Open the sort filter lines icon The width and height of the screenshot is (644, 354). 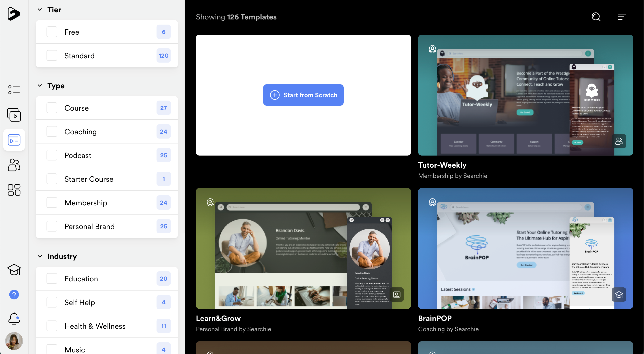click(621, 17)
